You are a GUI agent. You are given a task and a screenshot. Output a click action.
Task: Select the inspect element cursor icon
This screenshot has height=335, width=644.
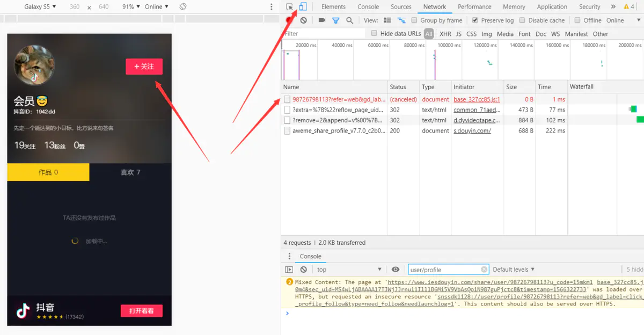tap(290, 6)
